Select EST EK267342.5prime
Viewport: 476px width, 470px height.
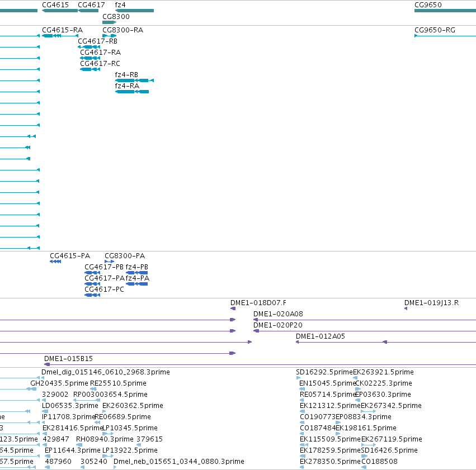392,406
